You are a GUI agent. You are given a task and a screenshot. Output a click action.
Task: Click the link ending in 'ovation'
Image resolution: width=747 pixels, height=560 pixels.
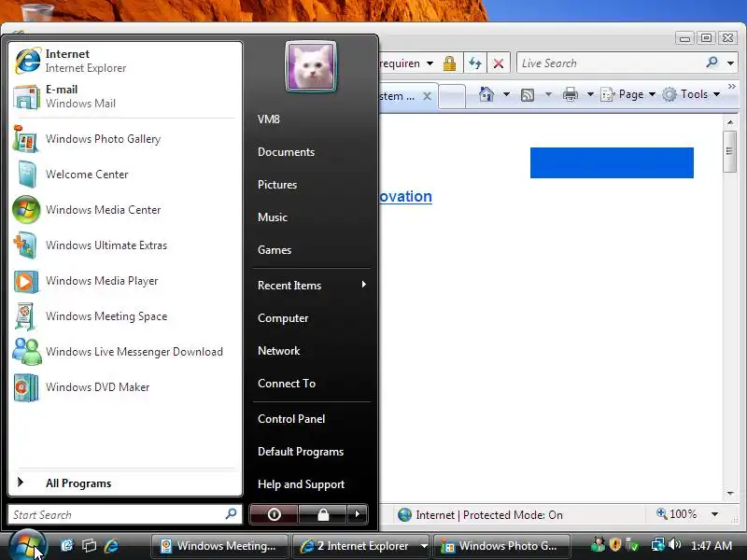click(406, 196)
